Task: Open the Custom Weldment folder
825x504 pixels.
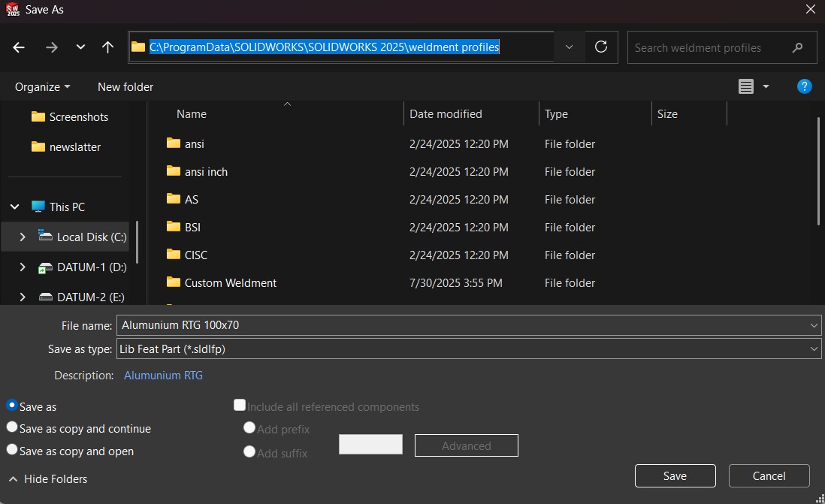Action: coord(230,283)
